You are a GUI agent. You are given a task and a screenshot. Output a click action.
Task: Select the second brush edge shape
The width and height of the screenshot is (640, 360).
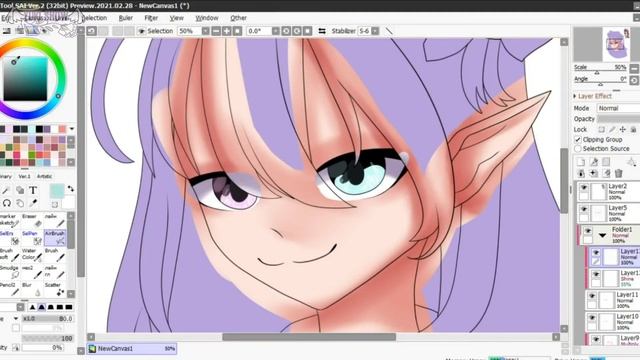point(41,307)
